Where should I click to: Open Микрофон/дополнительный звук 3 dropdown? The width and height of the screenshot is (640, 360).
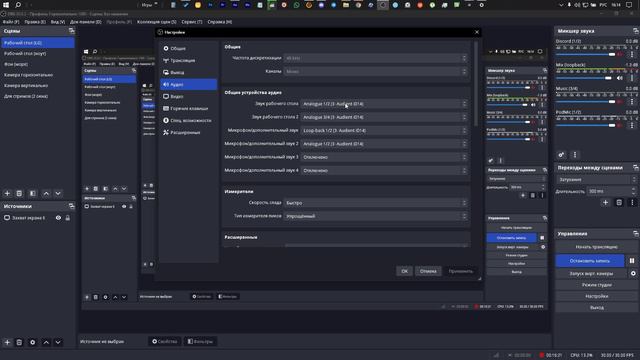coord(384,157)
